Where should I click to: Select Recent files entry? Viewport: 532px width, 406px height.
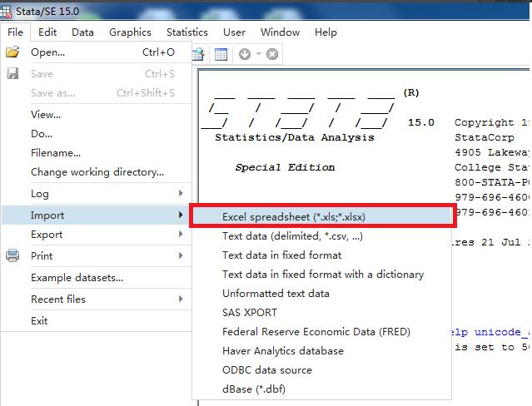[97, 300]
